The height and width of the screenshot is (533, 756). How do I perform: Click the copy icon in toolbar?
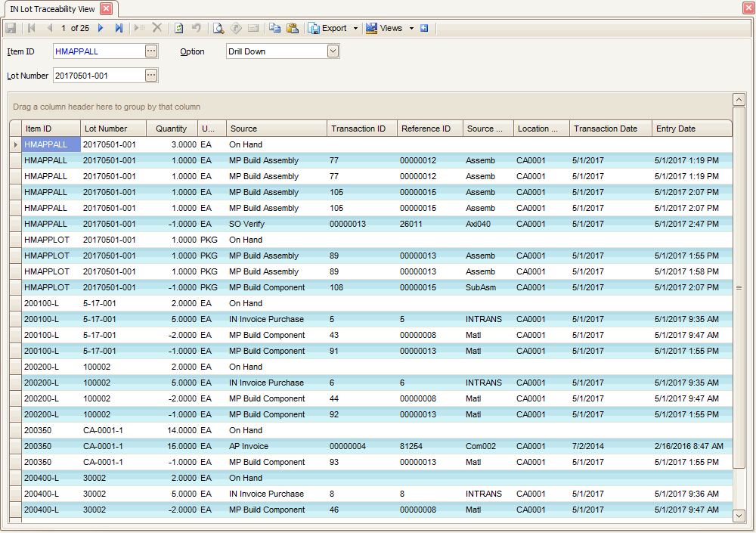tap(274, 28)
